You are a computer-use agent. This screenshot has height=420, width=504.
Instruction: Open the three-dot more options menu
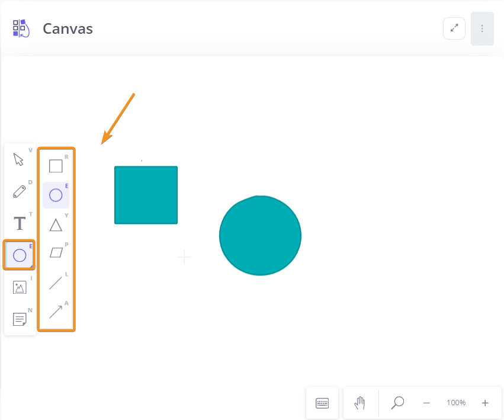tap(482, 28)
